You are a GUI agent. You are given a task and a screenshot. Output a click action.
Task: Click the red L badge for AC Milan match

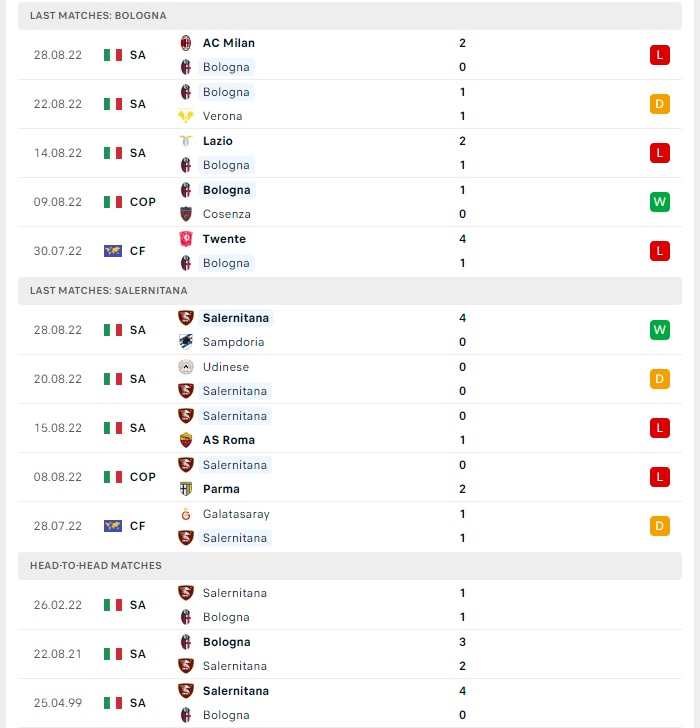(x=660, y=55)
